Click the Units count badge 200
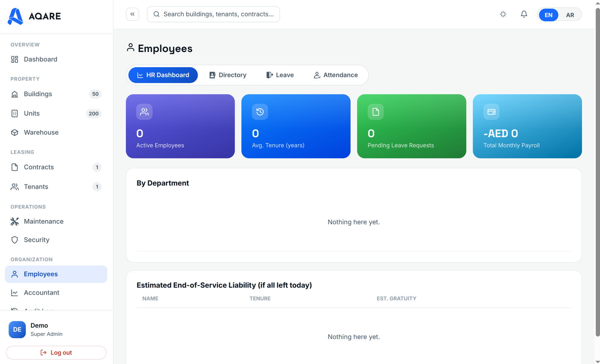 point(94,114)
